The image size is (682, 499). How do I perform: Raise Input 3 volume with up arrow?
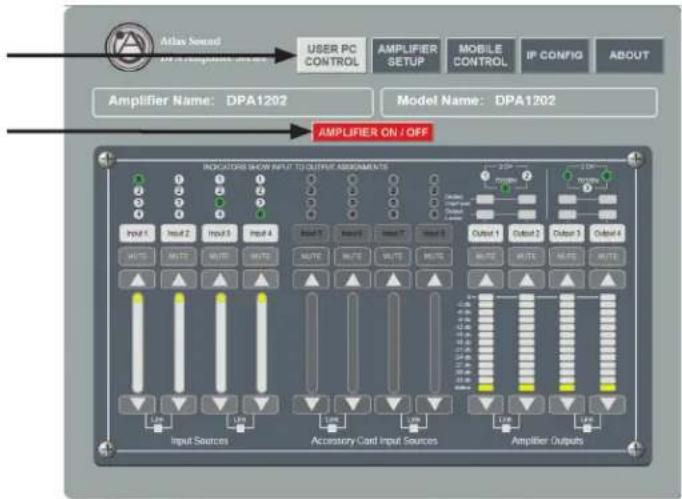tap(220, 280)
